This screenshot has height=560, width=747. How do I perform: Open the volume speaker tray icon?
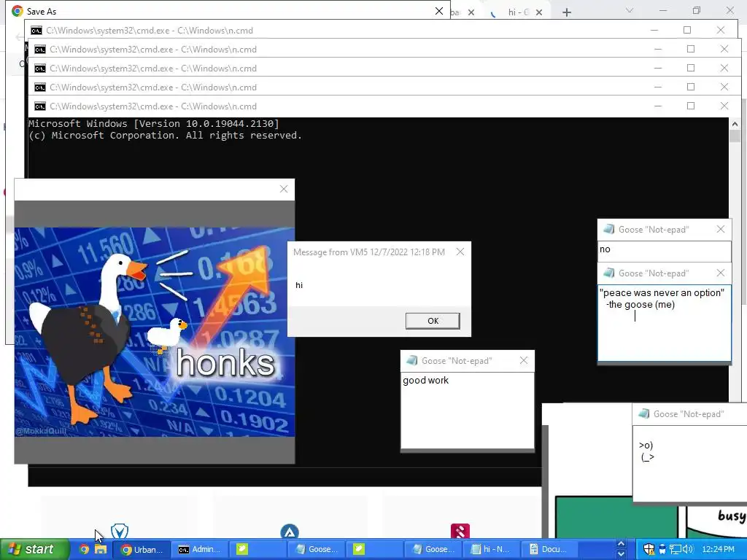click(x=687, y=549)
